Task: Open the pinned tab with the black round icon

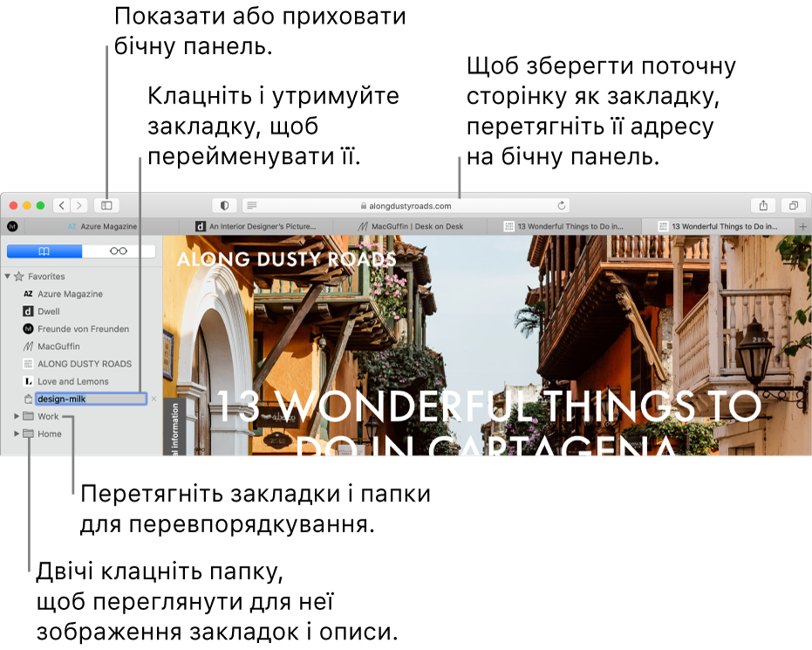Action: [x=13, y=226]
